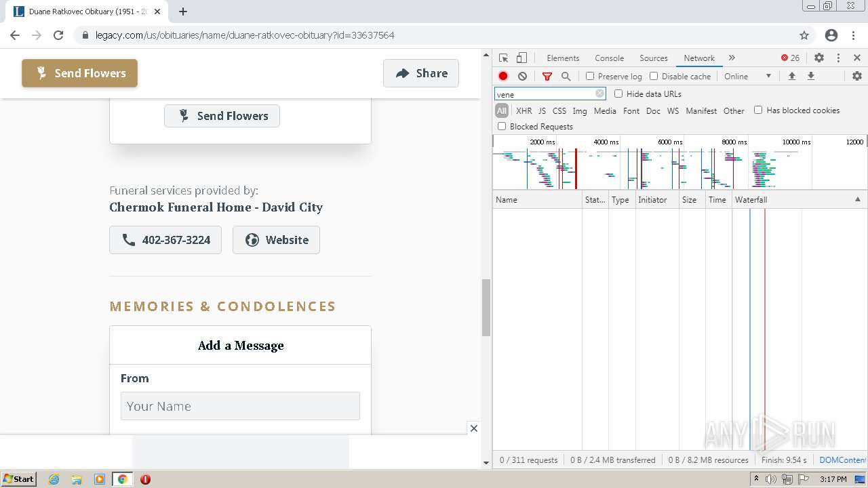Export HAR file download arrow

(810, 77)
